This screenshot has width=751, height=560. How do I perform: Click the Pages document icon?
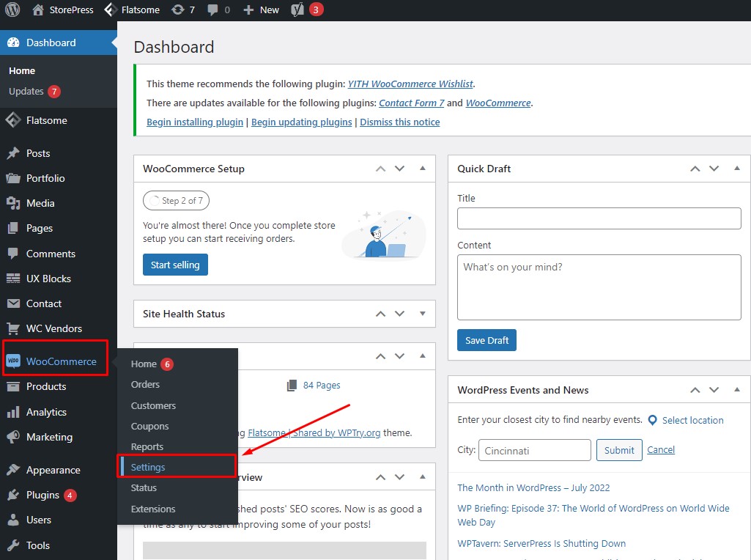(x=13, y=228)
